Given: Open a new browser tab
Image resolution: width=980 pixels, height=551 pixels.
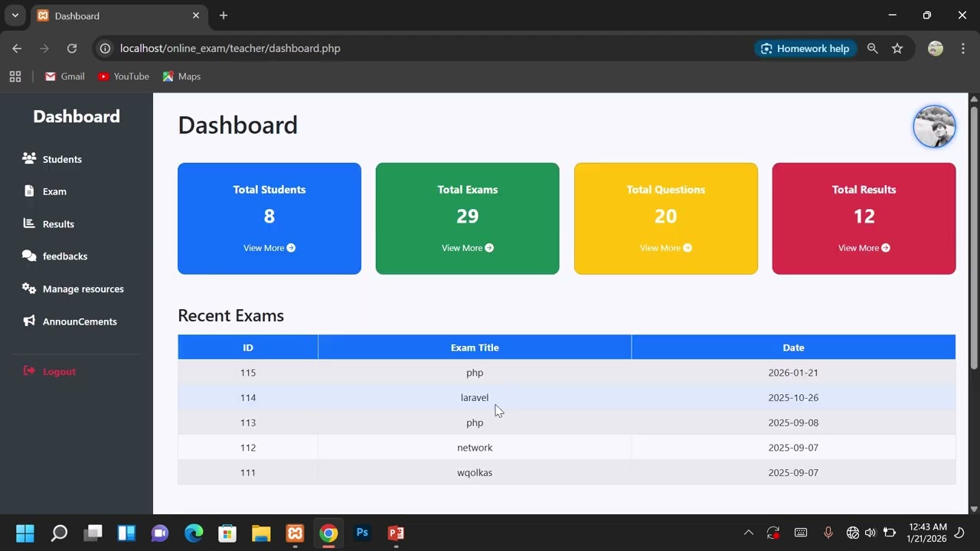Looking at the screenshot, I should [x=224, y=15].
